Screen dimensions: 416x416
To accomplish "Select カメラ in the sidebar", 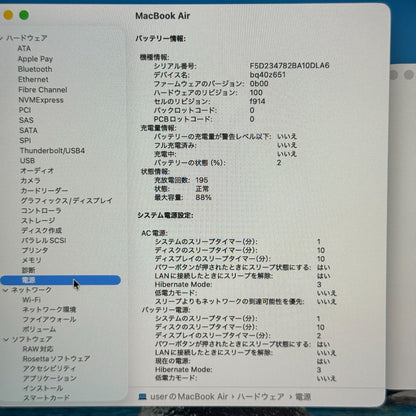I will click(x=30, y=181).
